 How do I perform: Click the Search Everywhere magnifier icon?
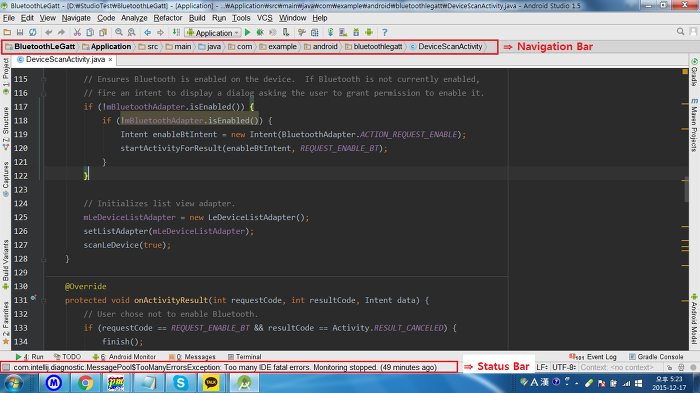pyautogui.click(x=680, y=32)
